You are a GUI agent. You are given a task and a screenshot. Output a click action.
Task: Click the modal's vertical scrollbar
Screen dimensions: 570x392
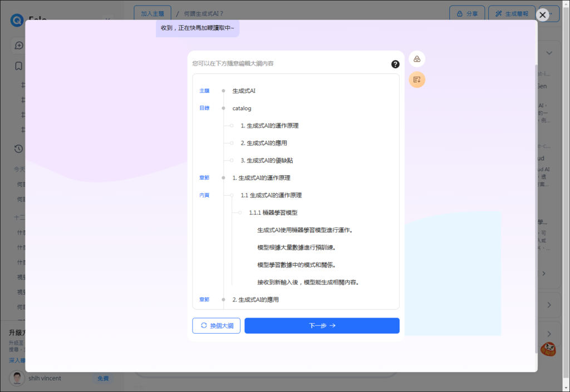[536, 209]
